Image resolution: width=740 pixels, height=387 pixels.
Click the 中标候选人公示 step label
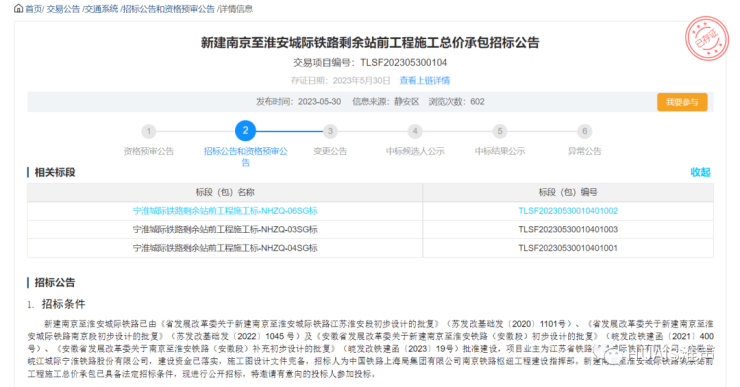(x=415, y=151)
